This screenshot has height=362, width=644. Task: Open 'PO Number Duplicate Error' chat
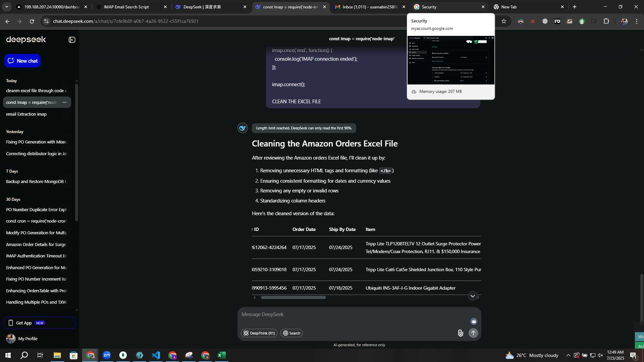point(37,209)
